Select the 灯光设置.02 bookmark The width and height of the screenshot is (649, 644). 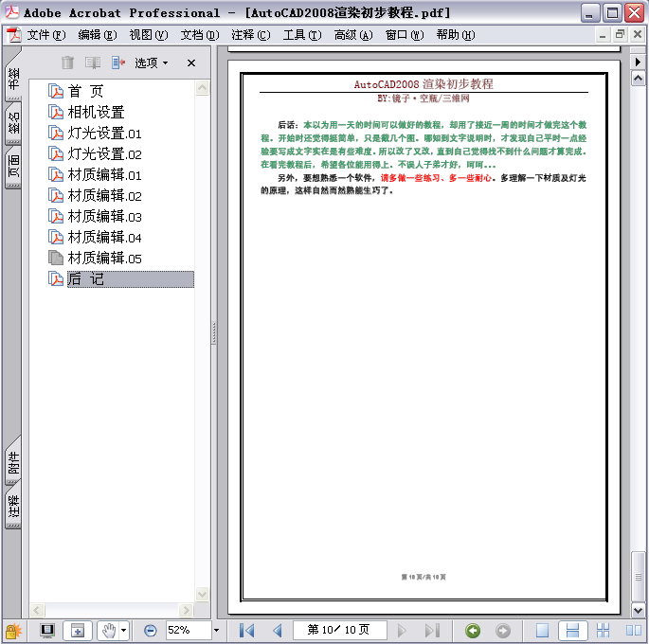click(105, 153)
